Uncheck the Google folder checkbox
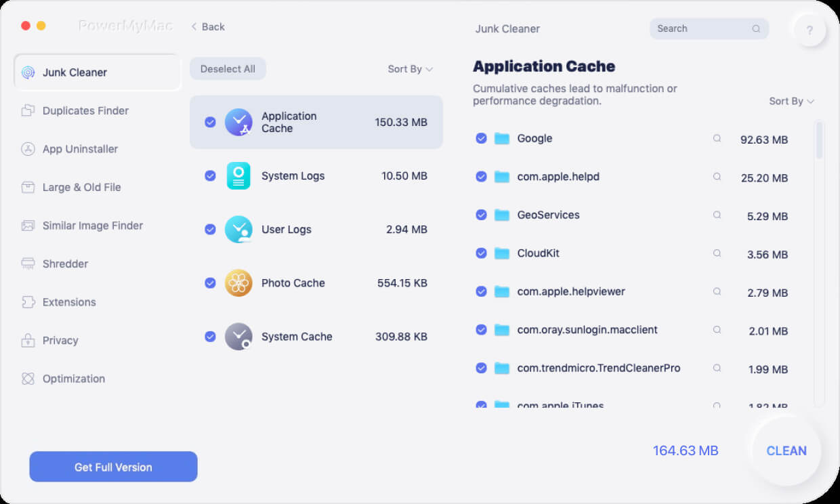The image size is (840, 504). tap(481, 138)
